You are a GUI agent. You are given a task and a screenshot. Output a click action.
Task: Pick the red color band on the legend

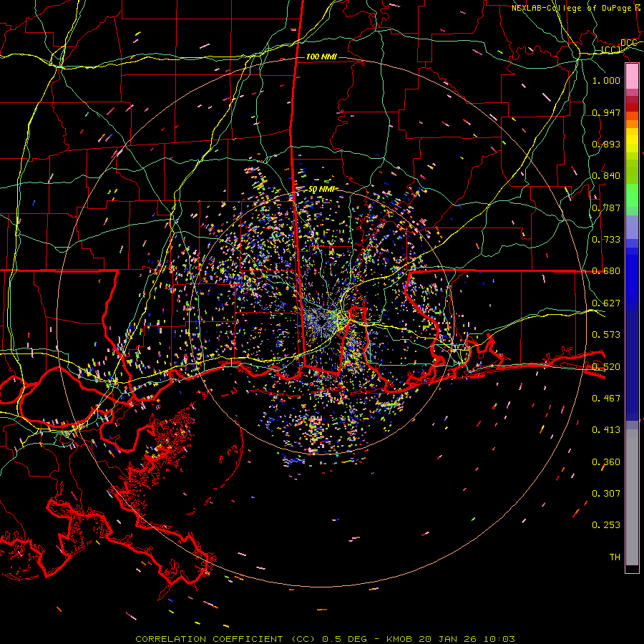tap(632, 107)
